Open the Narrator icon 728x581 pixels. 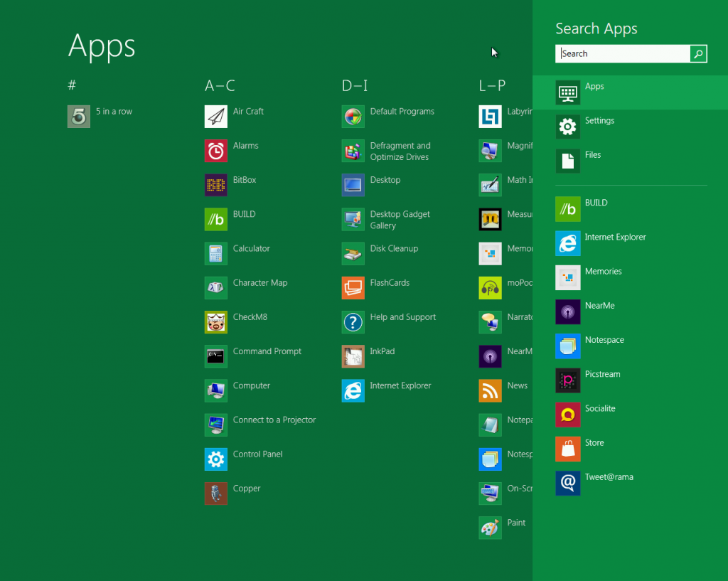491,322
